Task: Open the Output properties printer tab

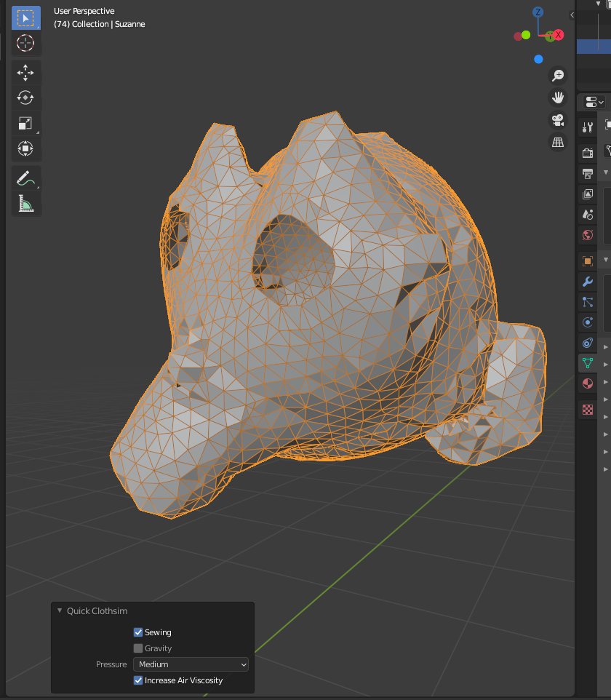Action: 588,174
